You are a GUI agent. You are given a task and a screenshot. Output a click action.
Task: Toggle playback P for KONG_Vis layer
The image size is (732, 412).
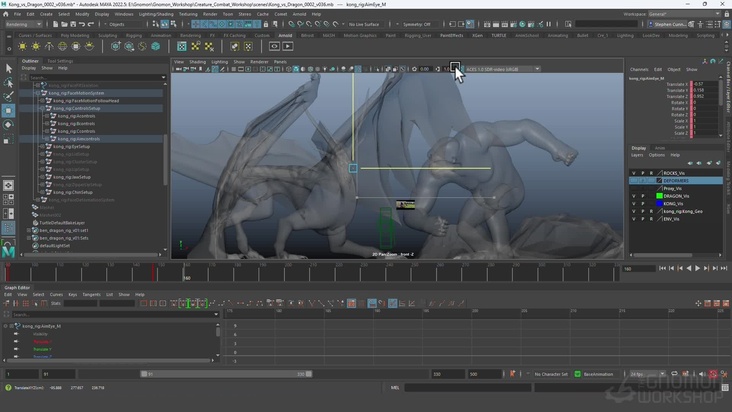[x=642, y=203]
